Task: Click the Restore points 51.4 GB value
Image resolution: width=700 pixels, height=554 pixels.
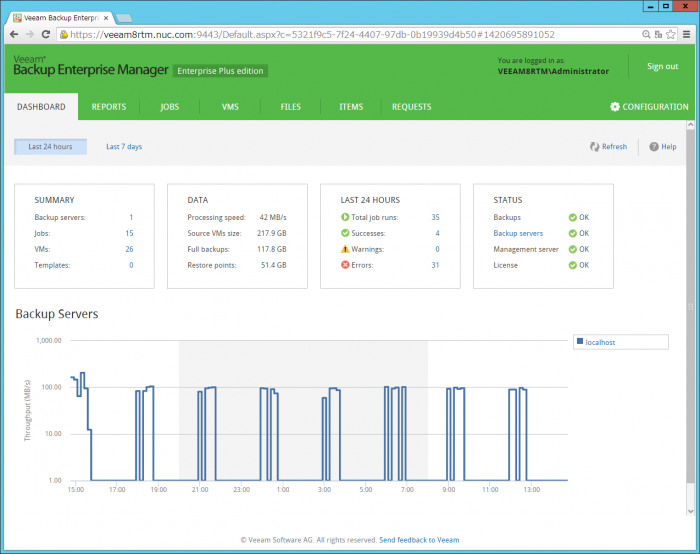Action: pyautogui.click(x=274, y=265)
